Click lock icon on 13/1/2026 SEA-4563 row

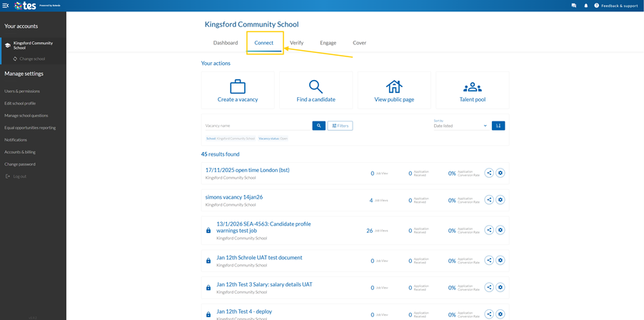[208, 231]
